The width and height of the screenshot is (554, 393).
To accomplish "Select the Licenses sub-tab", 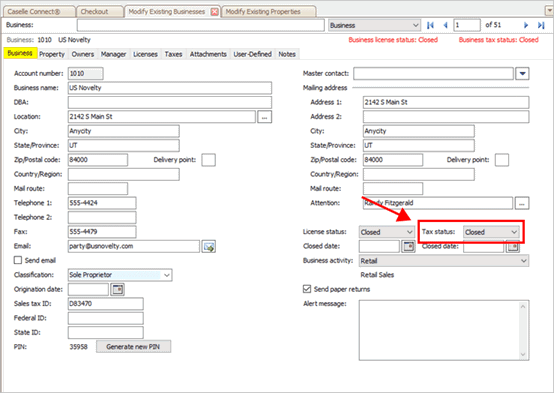I will pyautogui.click(x=145, y=54).
